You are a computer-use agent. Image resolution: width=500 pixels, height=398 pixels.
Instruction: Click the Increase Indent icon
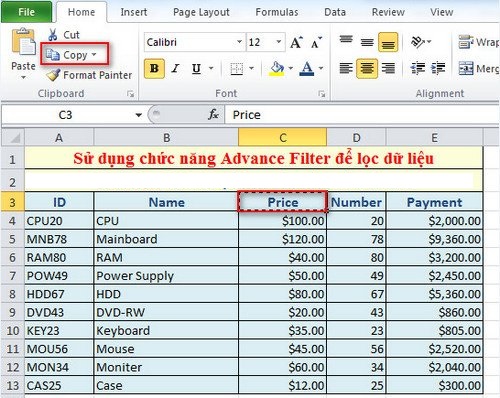pyautogui.click(x=438, y=68)
